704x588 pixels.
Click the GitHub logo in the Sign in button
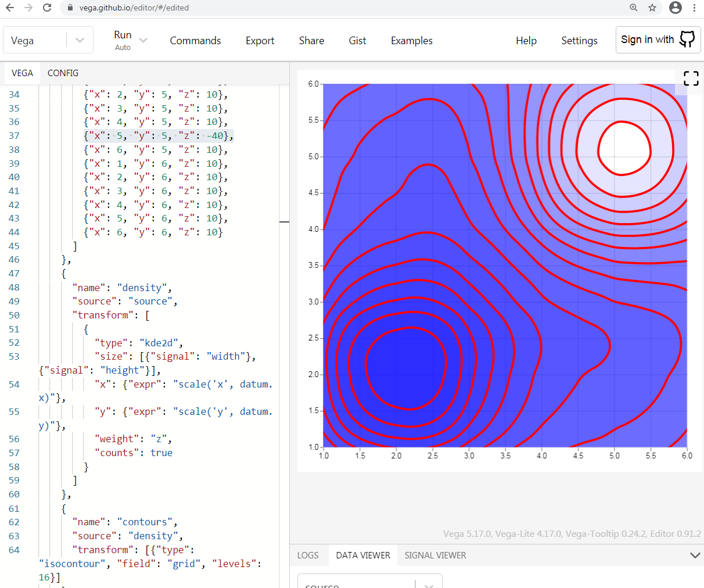[x=687, y=40]
